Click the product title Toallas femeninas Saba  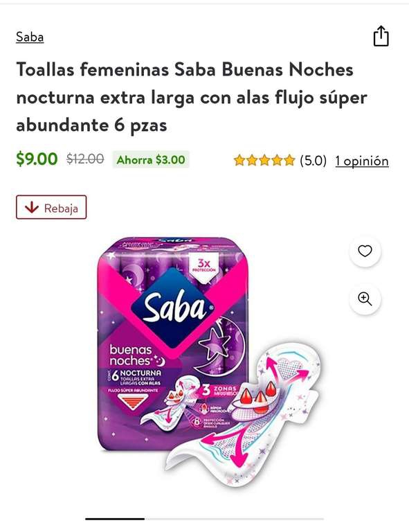(x=192, y=98)
